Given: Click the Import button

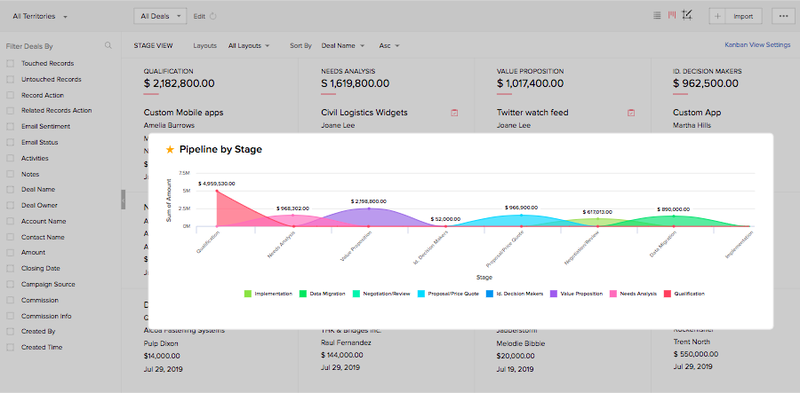Looking at the screenshot, I should tap(743, 16).
